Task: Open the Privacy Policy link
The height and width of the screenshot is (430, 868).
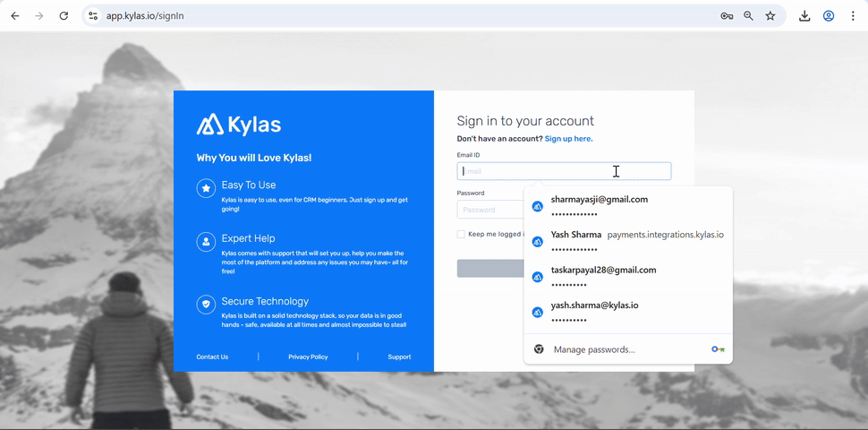Action: coord(308,357)
